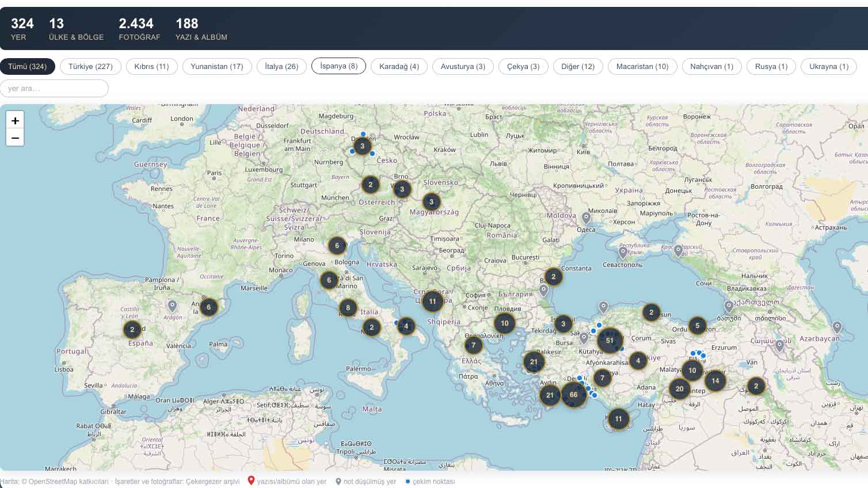This screenshot has height=488, width=868.
Task: Filter places by Türkiye (227)
Action: point(90,66)
